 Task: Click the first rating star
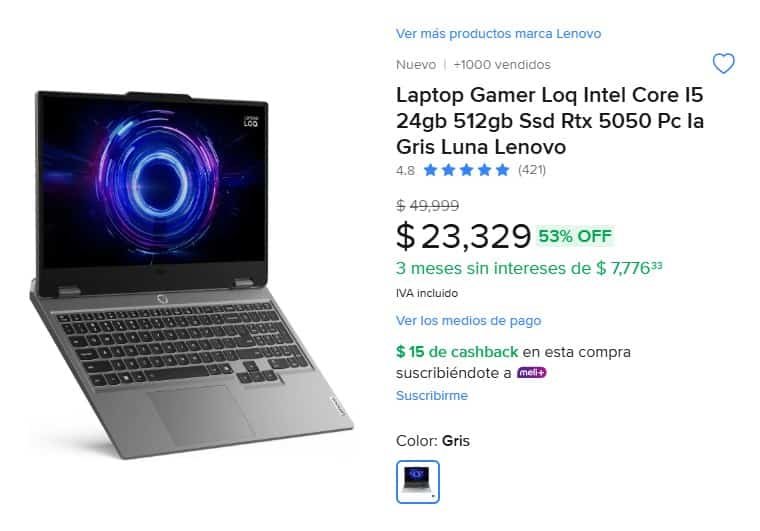[x=430, y=170]
